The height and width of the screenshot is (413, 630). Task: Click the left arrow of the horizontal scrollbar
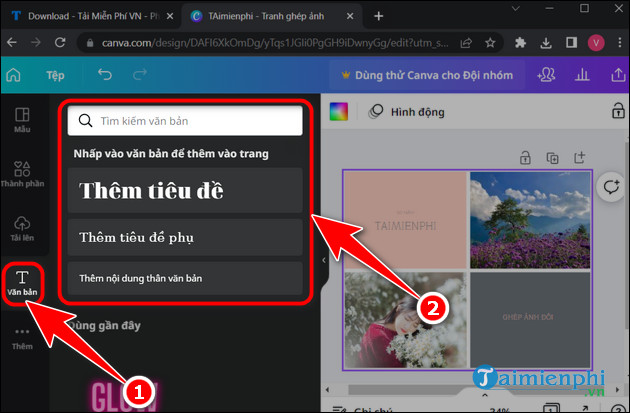pyautogui.click(x=327, y=389)
